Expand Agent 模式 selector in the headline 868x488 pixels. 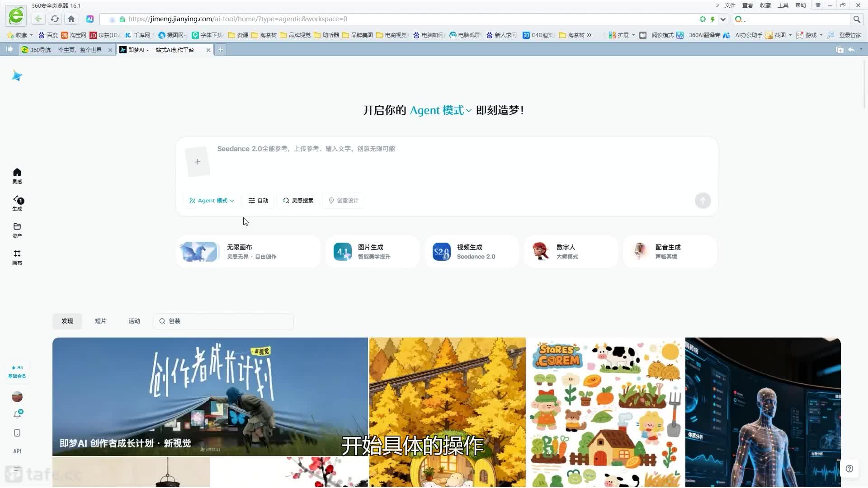[441, 110]
